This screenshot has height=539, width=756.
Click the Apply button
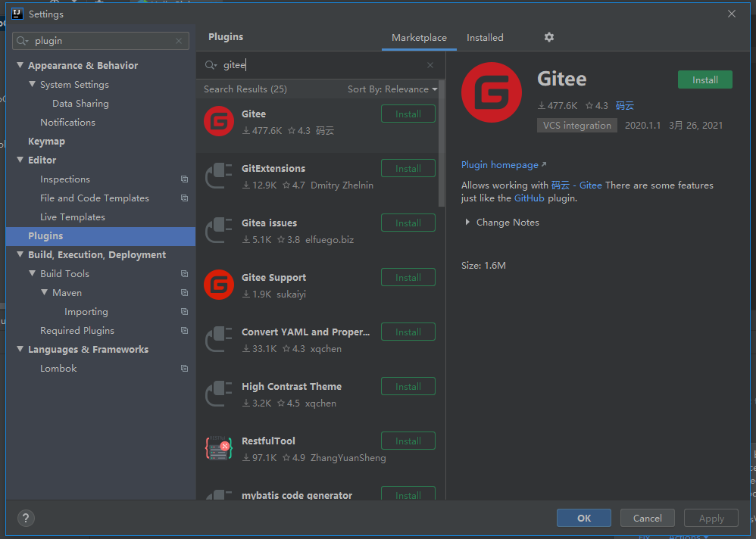(x=711, y=519)
